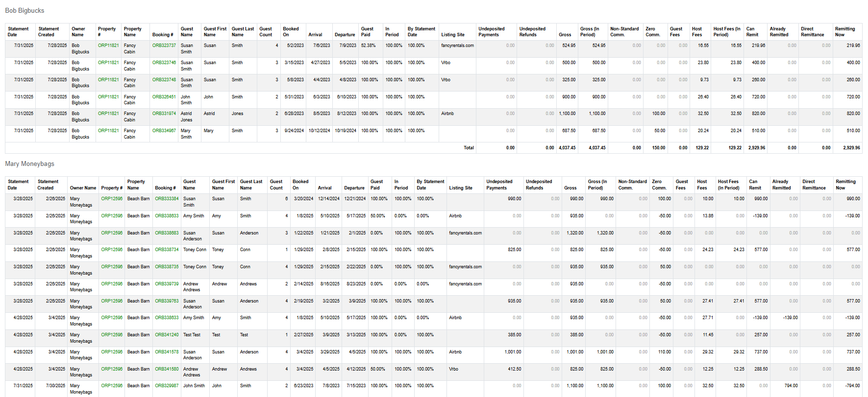The width and height of the screenshot is (868, 397).
Task: Open property link ORP11821 in first row
Action: 108,46
